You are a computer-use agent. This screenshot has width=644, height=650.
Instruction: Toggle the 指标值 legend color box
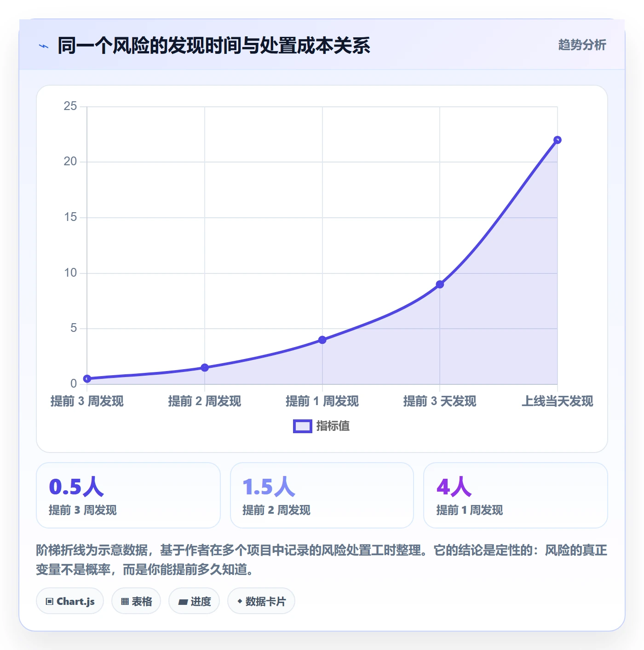pos(303,426)
